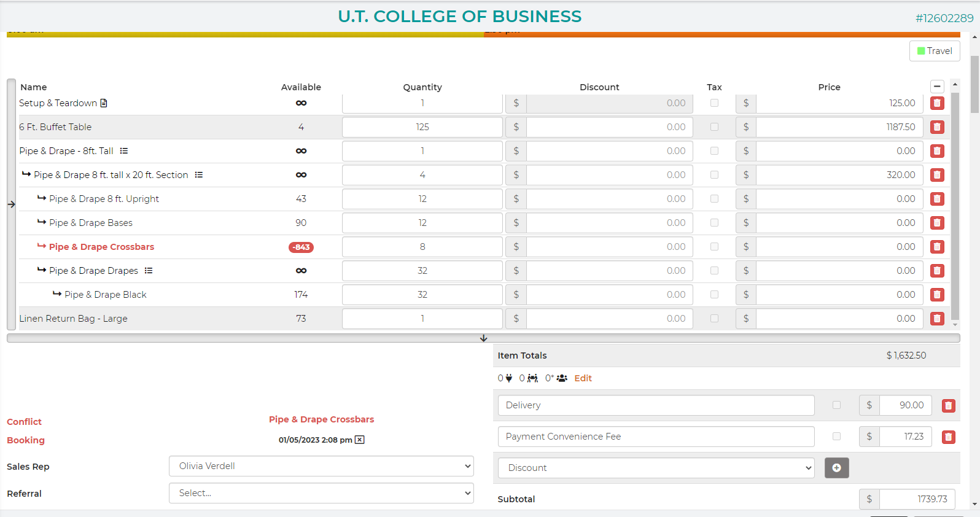Open list icon for Pipe & Drape - 8ft. Tall
Viewport: 980px width, 517px height.
click(124, 151)
